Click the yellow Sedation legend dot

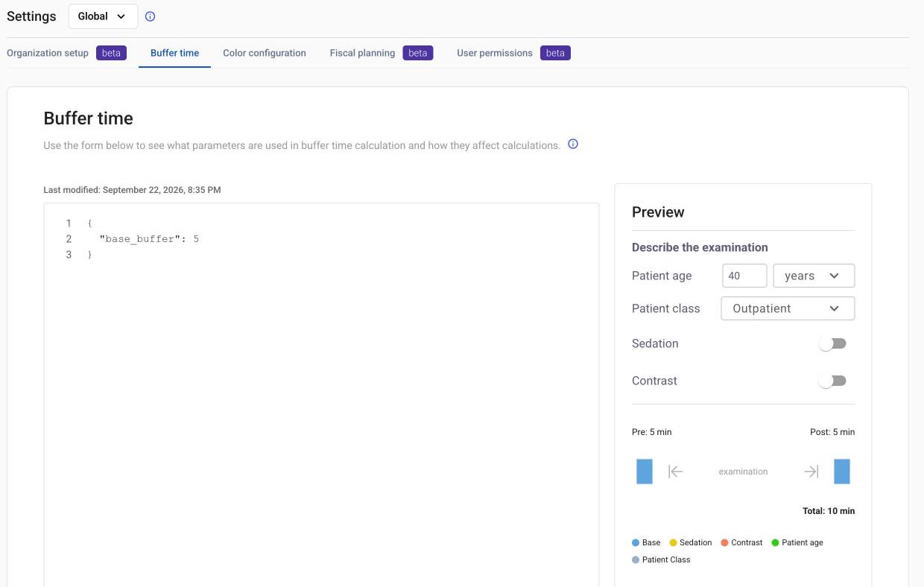[x=673, y=543]
